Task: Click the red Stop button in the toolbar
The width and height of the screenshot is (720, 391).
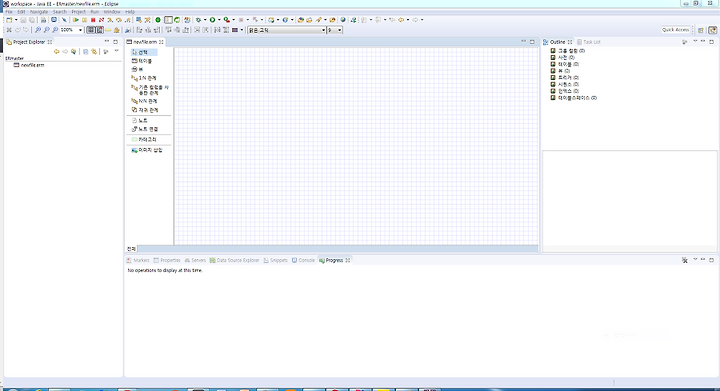Action: [93, 20]
